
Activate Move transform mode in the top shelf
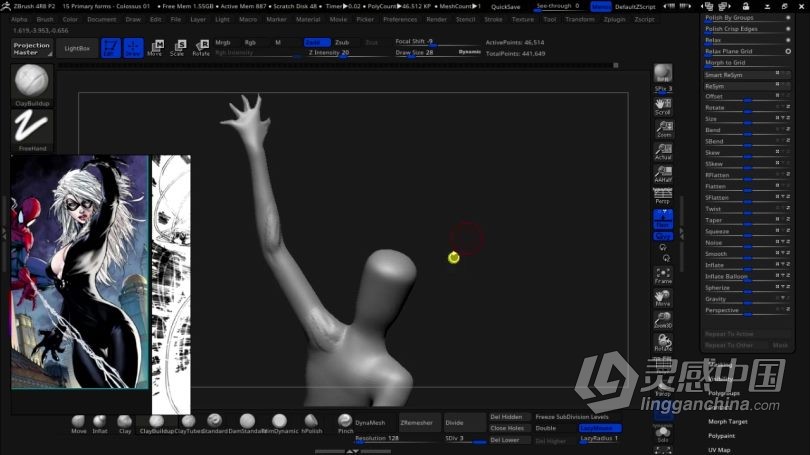click(x=155, y=48)
